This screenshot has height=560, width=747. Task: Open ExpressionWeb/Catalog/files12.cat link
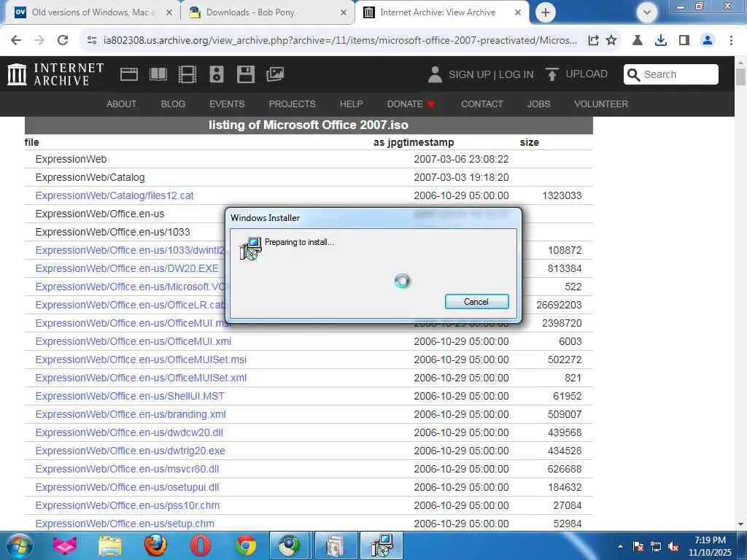point(115,195)
